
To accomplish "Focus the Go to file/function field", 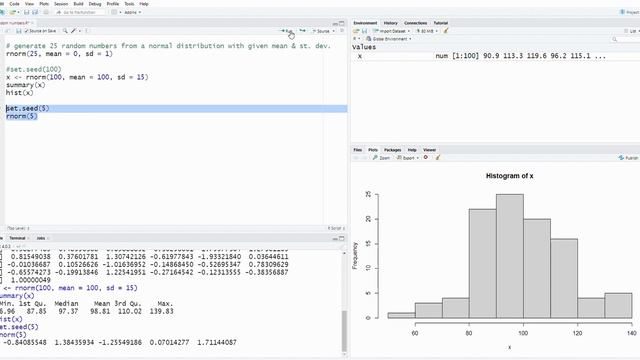I will tap(80, 12).
